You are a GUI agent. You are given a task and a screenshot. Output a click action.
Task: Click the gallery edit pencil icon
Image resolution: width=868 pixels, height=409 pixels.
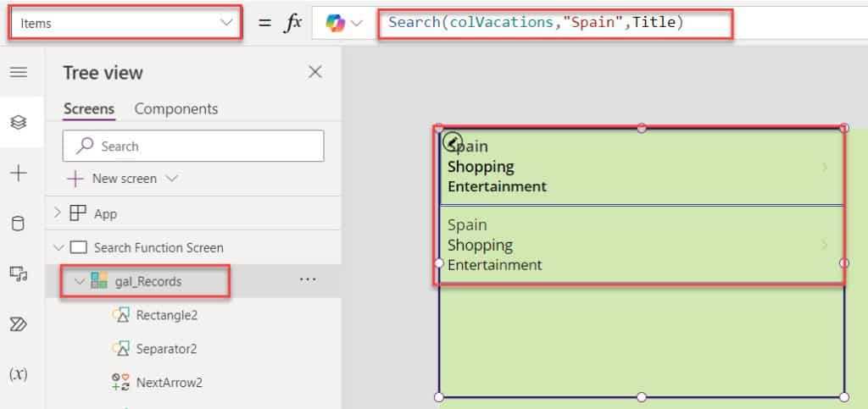click(453, 142)
